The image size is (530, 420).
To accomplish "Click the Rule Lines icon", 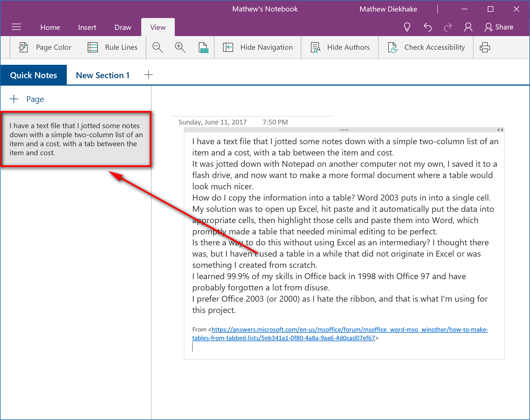I will 92,47.
